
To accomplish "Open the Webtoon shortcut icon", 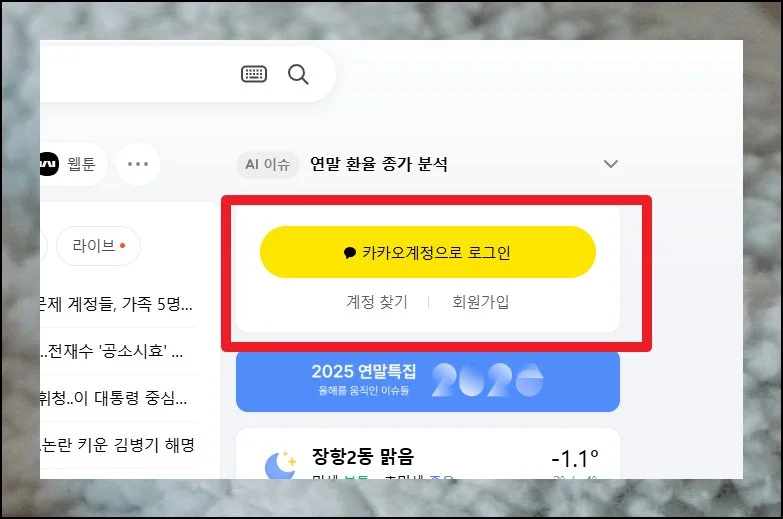I will coord(49,164).
